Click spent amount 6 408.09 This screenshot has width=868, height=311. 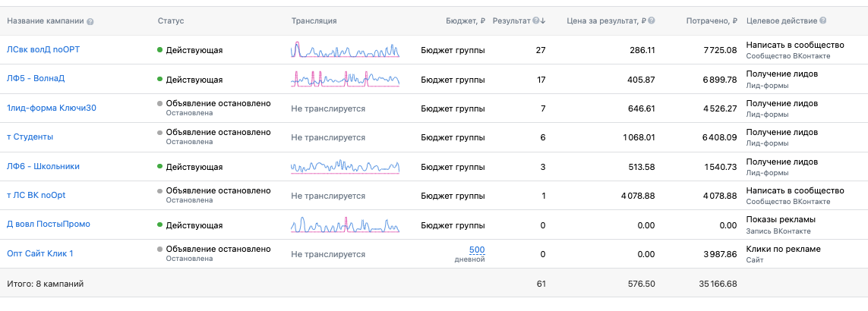click(720, 137)
